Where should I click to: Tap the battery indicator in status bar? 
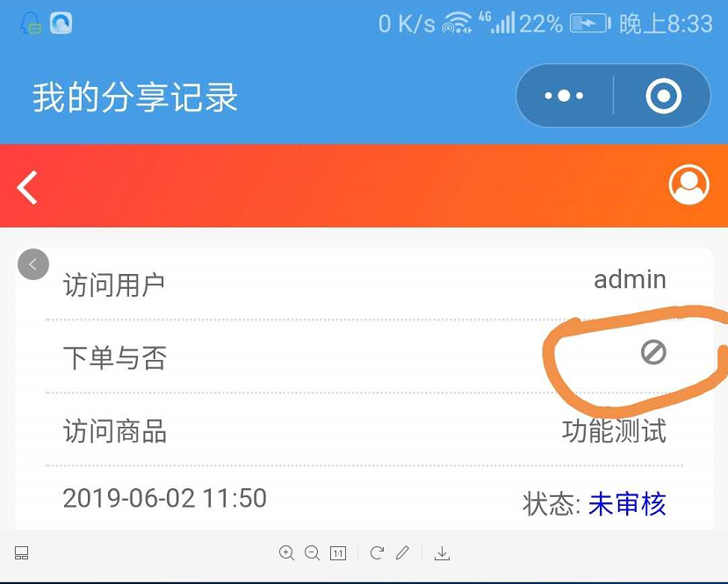click(590, 23)
